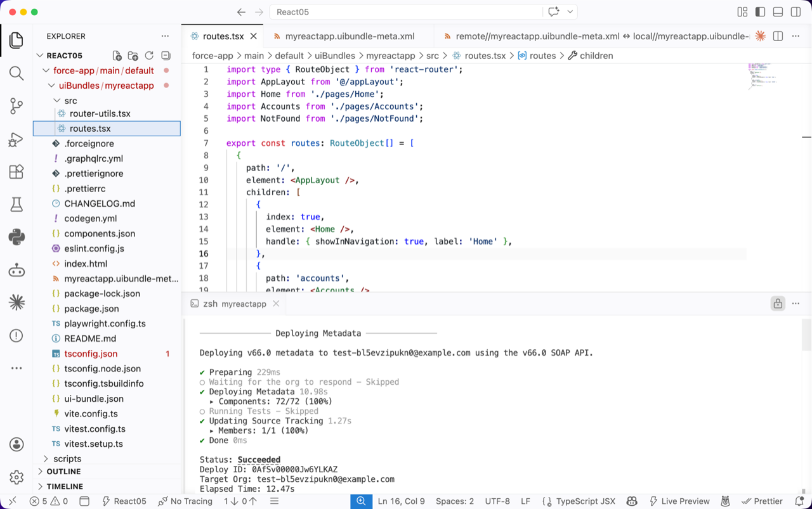
Task: Open the Python panel in activity bar
Action: 16,237
